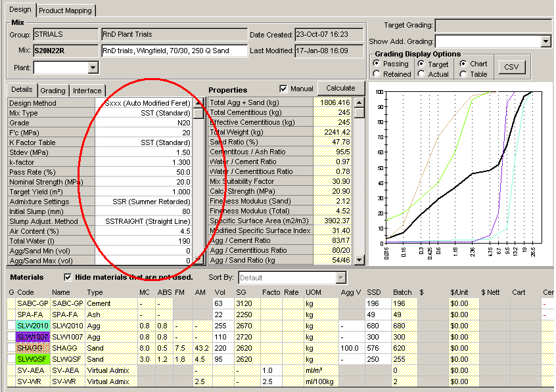
Task: Click the mix description text field
Action: click(174, 51)
